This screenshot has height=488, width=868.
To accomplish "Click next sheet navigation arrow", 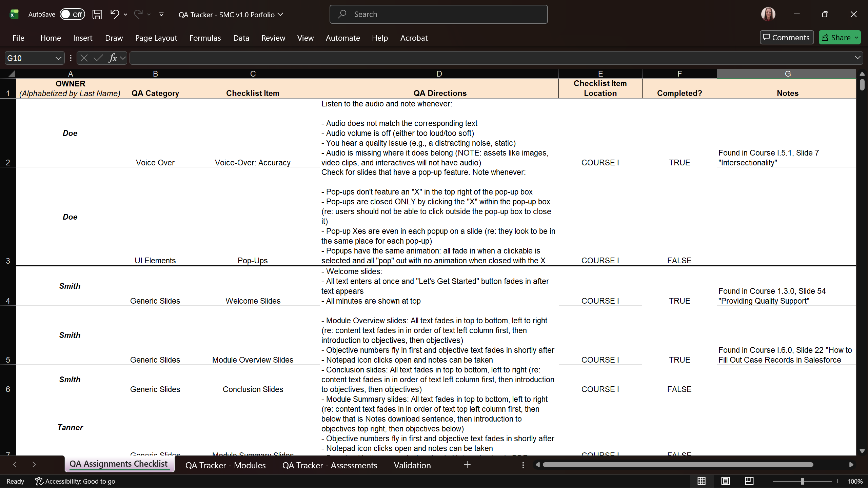I will point(34,465).
